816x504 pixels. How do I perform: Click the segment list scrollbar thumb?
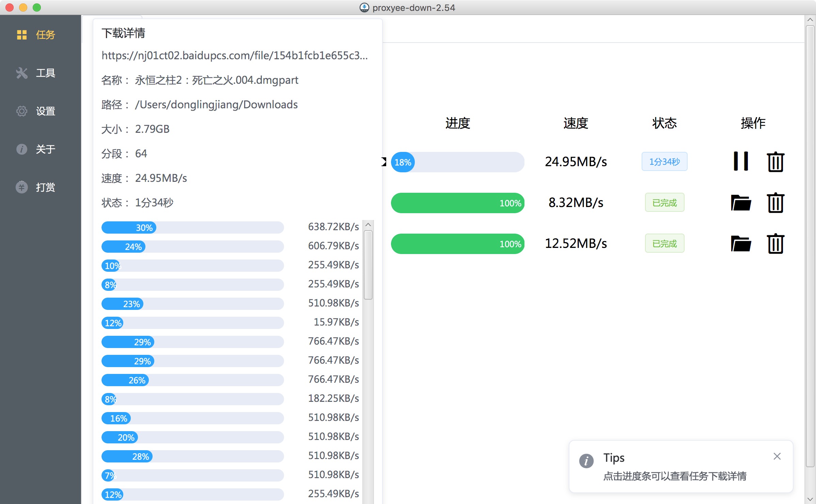tap(368, 265)
